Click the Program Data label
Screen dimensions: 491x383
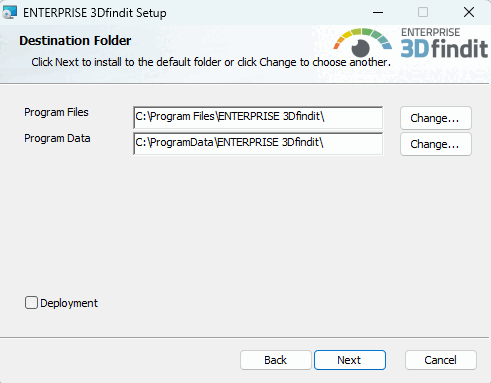(57, 138)
